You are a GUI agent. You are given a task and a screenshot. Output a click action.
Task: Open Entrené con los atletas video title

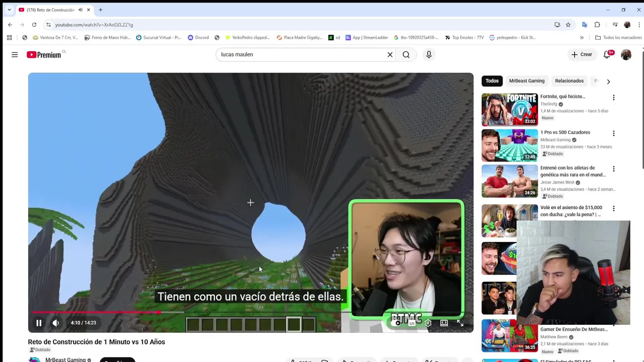573,171
